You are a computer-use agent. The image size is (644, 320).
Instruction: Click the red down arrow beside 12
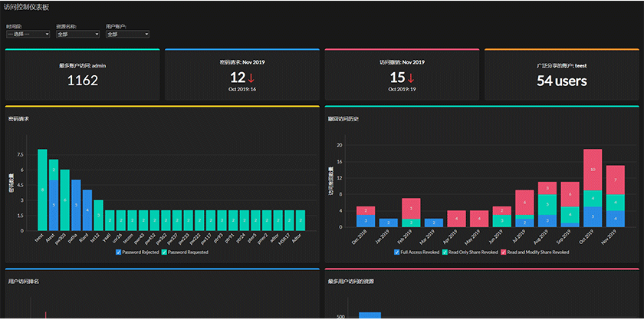(251, 78)
